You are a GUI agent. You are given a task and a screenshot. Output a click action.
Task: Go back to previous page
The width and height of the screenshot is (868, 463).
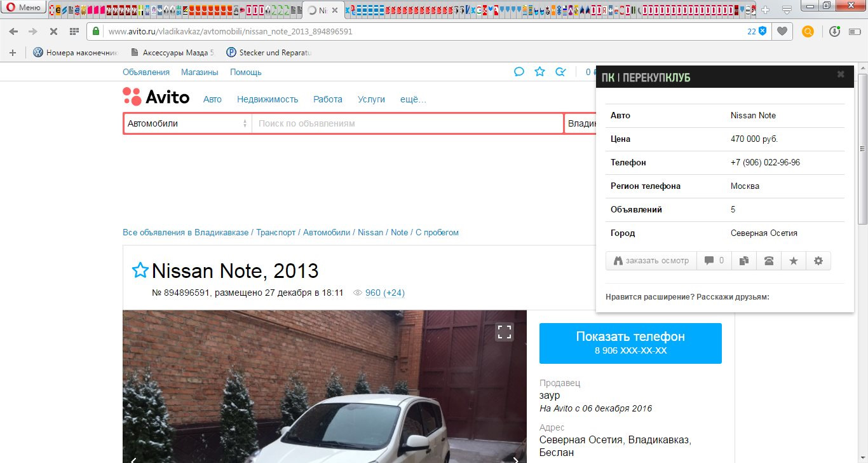(x=14, y=31)
